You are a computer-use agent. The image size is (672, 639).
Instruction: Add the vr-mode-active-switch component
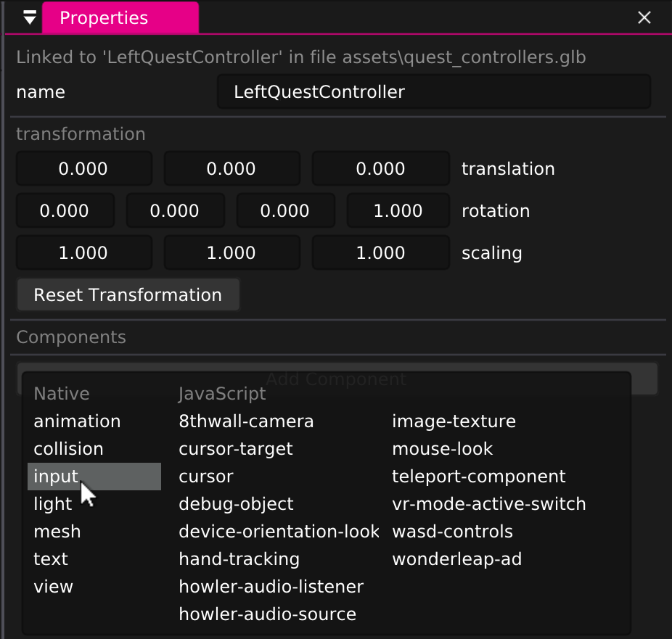click(x=488, y=503)
